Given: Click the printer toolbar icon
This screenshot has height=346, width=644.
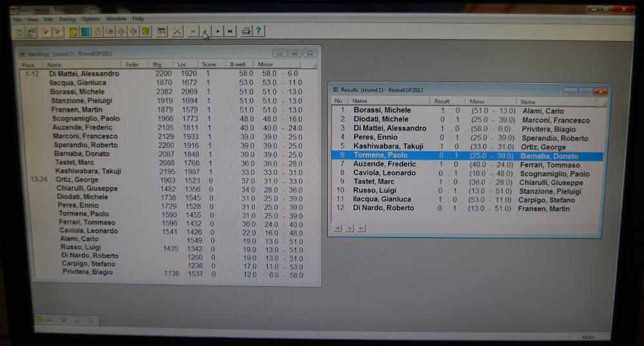Looking at the screenshot, I should pyautogui.click(x=246, y=31).
